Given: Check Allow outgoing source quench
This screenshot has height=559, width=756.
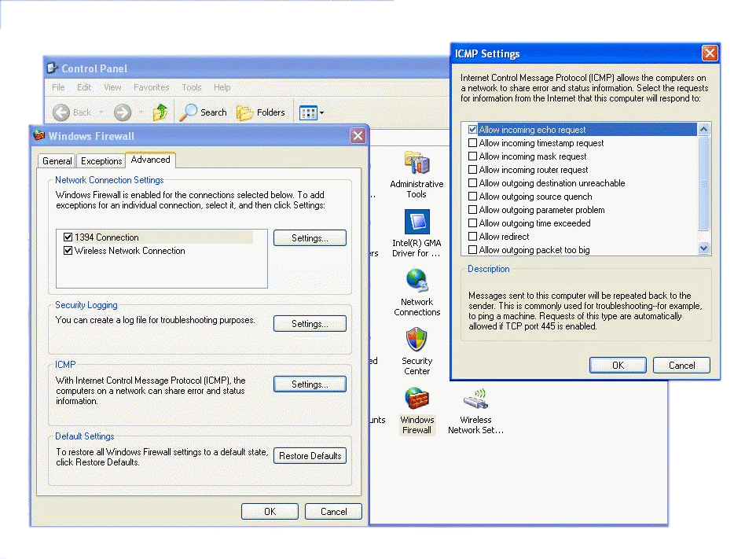Looking at the screenshot, I should click(x=472, y=197).
